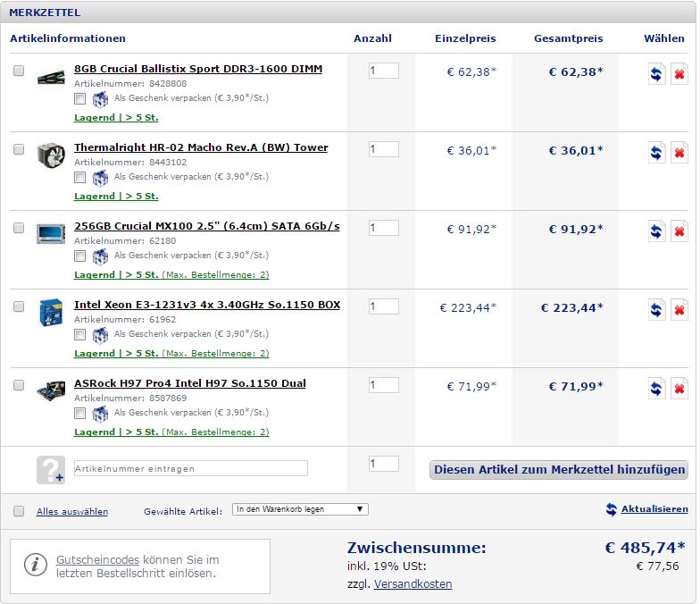Select the Intel Xeon E3-1231v3 item checkbox
The height and width of the screenshot is (604, 700).
point(19,306)
